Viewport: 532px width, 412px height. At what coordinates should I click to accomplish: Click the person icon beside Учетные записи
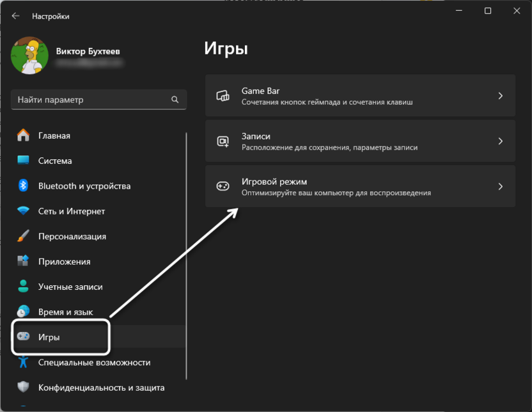tap(24, 287)
